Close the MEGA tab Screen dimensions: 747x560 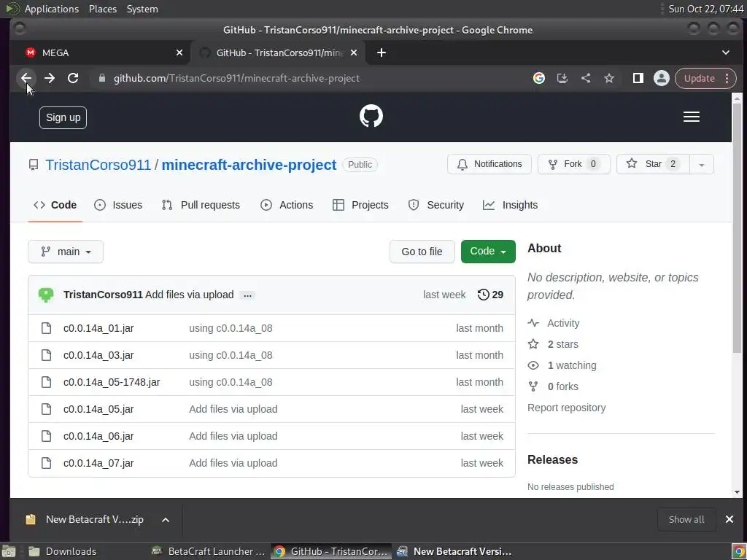point(179,52)
